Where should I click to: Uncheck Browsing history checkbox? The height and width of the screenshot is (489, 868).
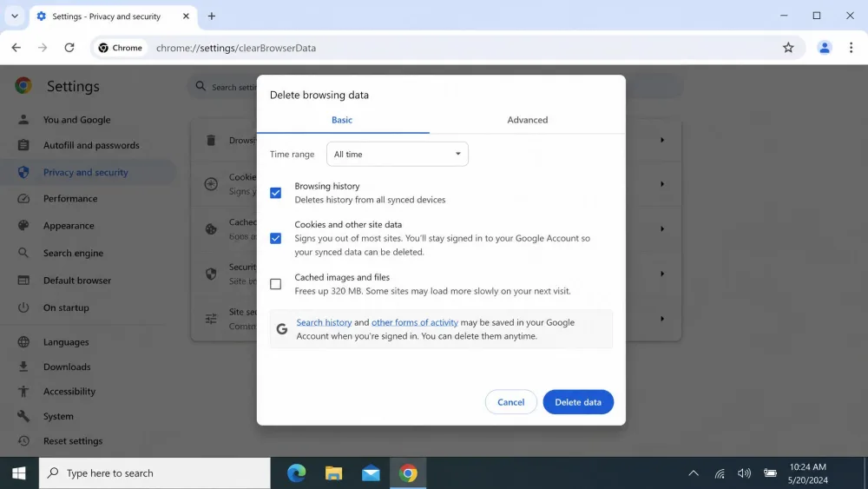(276, 193)
